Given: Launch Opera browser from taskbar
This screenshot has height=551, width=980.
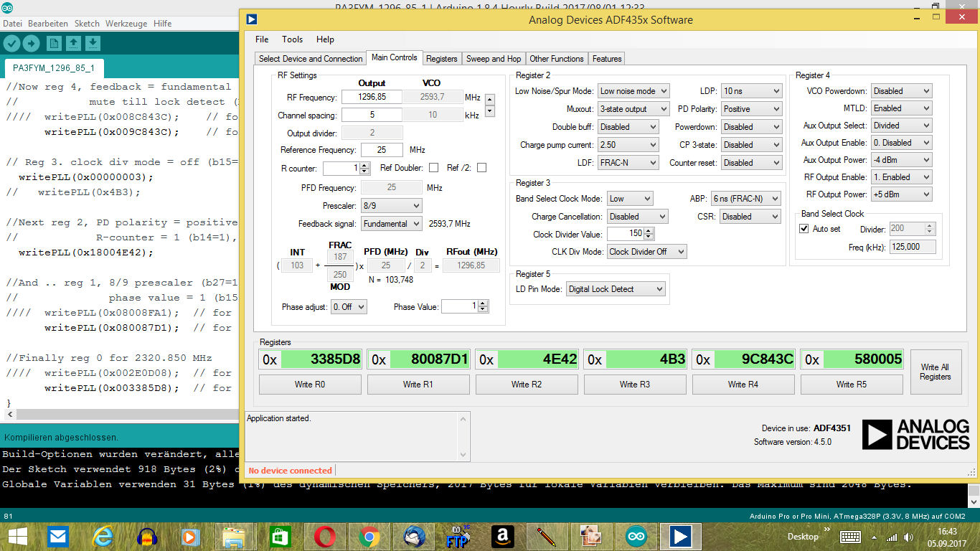Looking at the screenshot, I should point(325,536).
